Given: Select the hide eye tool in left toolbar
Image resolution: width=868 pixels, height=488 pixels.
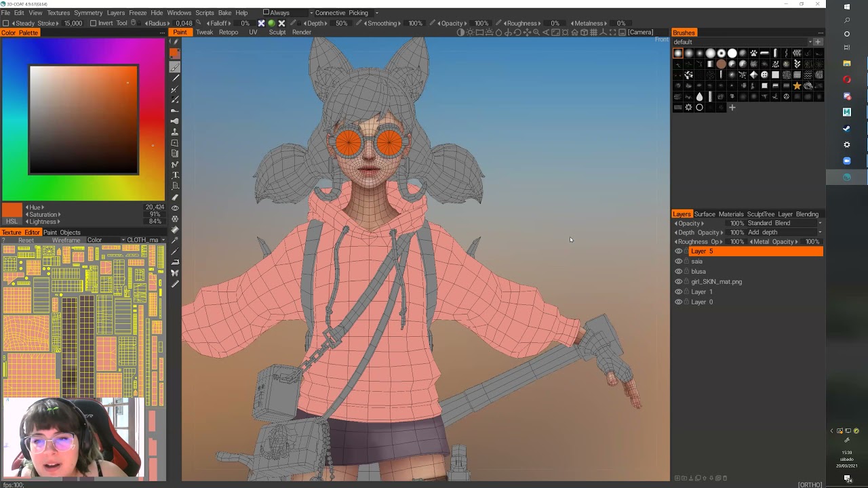Looking at the screenshot, I should point(175,208).
